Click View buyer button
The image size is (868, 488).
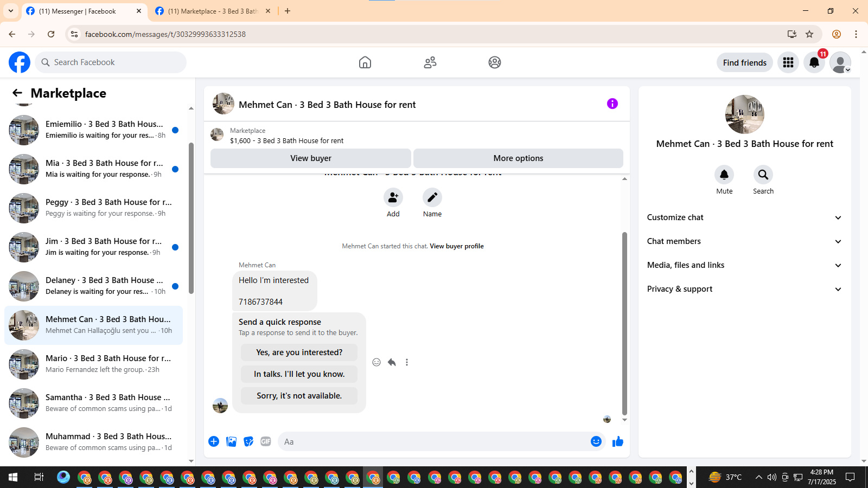(x=311, y=158)
